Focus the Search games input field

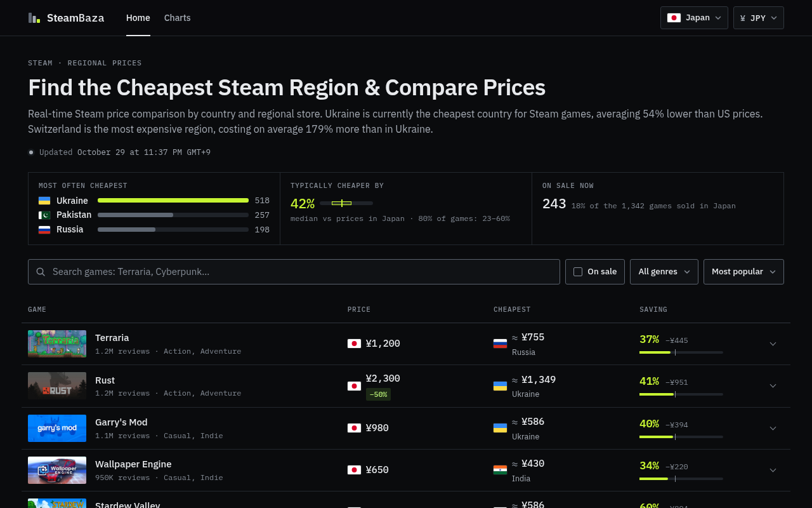pos(294,272)
